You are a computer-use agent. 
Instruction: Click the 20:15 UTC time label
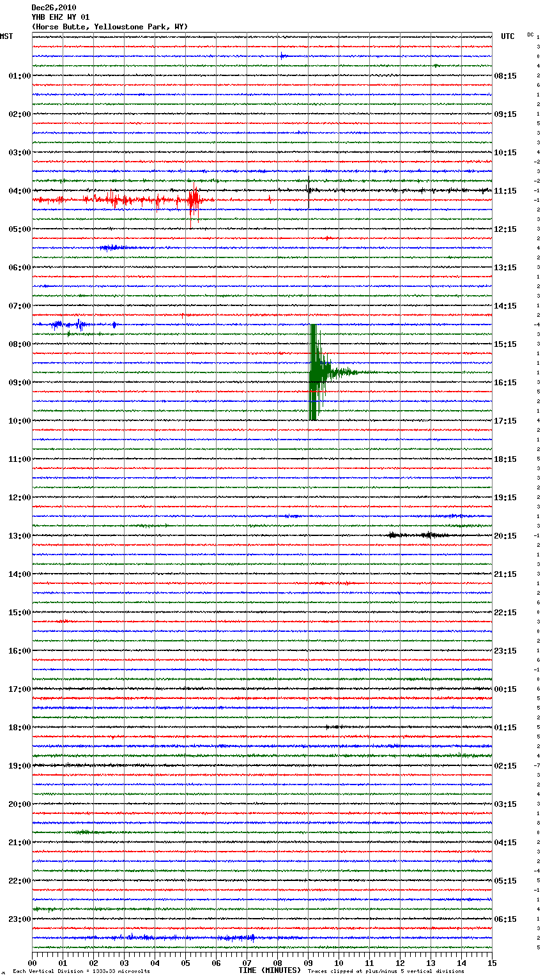(505, 536)
